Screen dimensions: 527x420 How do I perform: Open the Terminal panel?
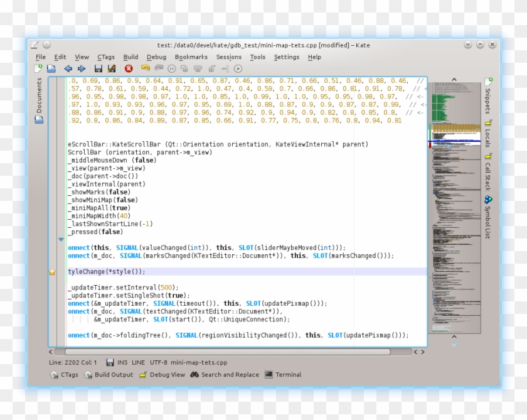point(283,375)
